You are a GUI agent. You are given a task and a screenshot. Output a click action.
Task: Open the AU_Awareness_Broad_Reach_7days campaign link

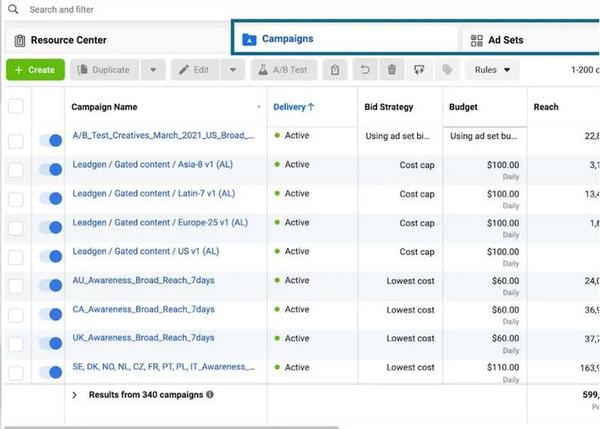143,280
